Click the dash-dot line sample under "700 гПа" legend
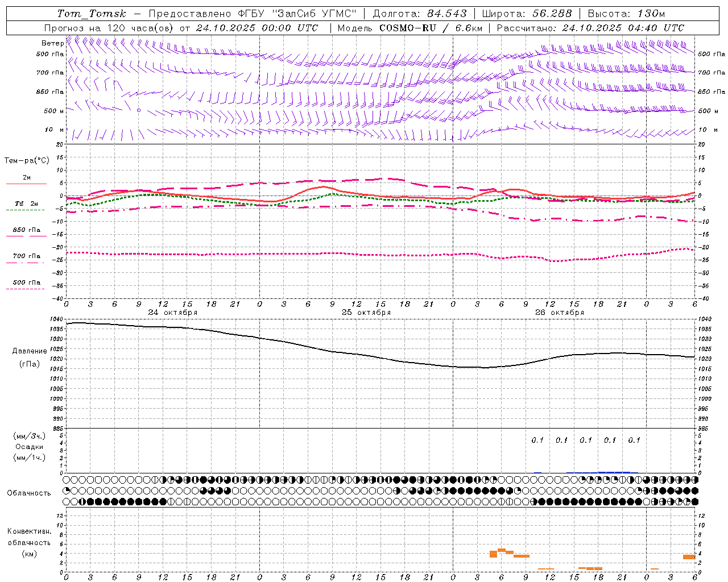This screenshot has height=582, width=728. [x=25, y=263]
